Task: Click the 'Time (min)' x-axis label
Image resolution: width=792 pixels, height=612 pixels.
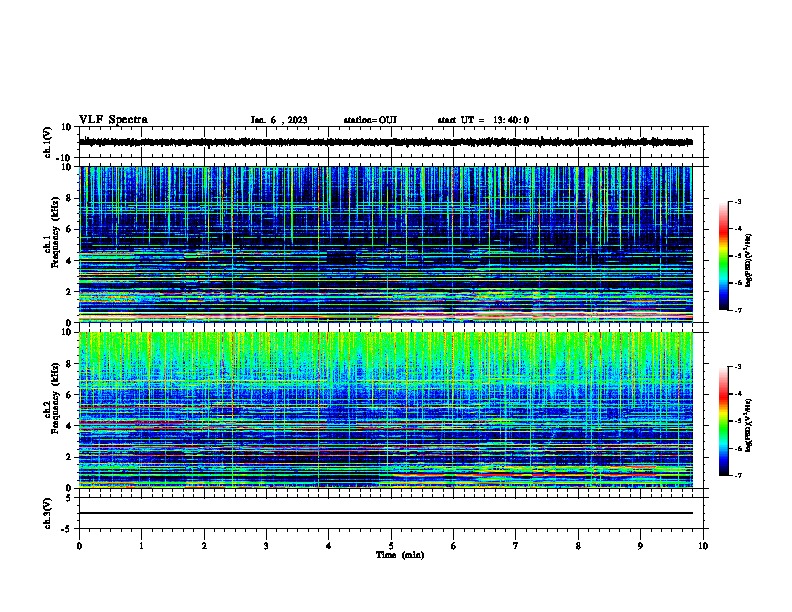Action: [400, 555]
